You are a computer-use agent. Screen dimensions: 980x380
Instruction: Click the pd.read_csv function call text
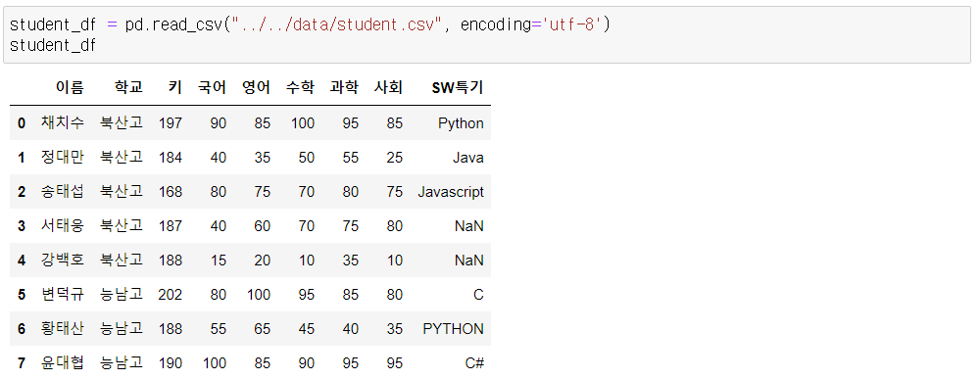pyautogui.click(x=174, y=25)
